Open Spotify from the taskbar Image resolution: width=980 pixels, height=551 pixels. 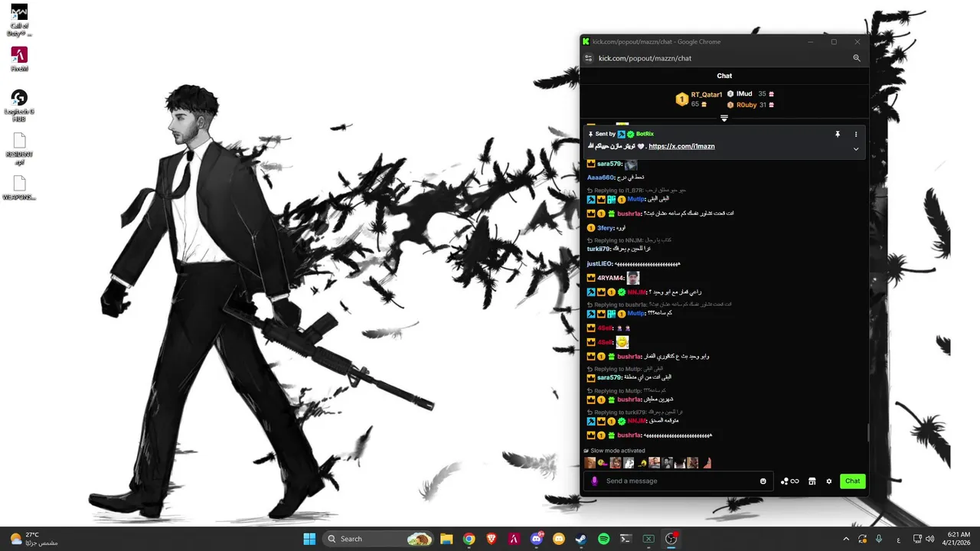click(x=603, y=539)
